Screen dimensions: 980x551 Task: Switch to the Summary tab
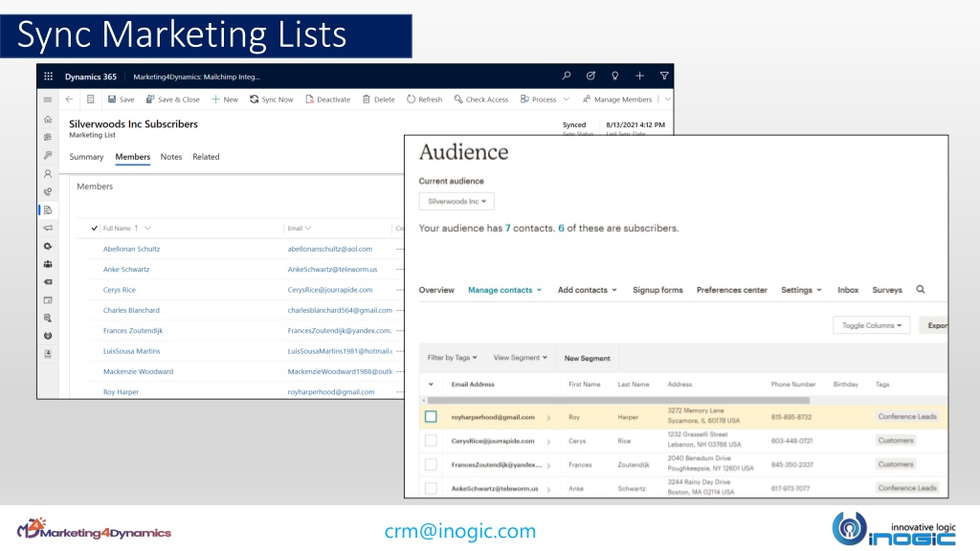pyautogui.click(x=86, y=157)
